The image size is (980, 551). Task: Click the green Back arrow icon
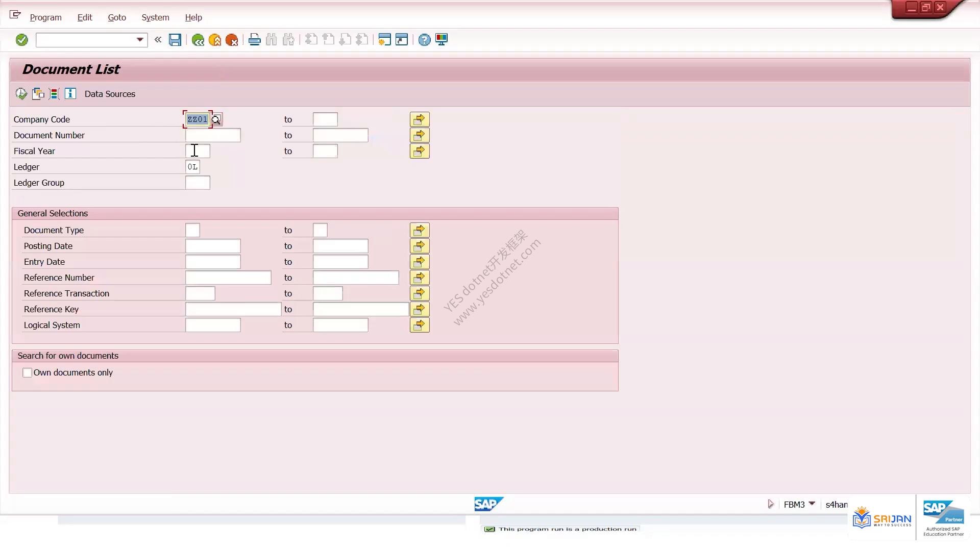(198, 40)
